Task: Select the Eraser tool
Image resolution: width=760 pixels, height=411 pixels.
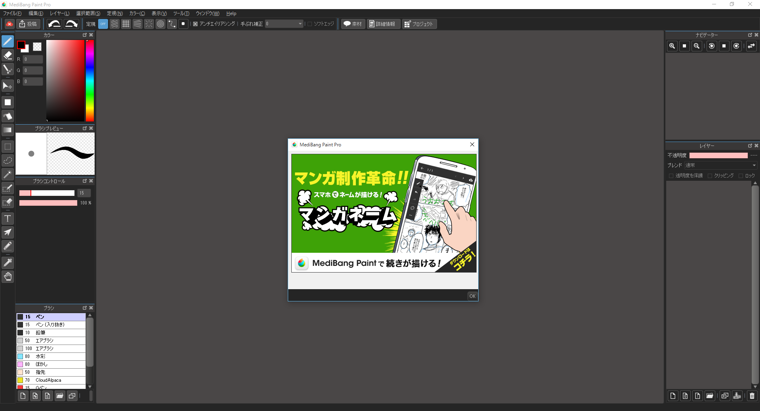Action: (8, 55)
